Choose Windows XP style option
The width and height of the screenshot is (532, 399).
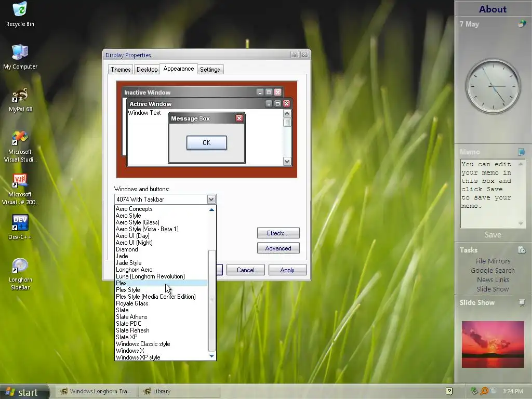pos(161,357)
